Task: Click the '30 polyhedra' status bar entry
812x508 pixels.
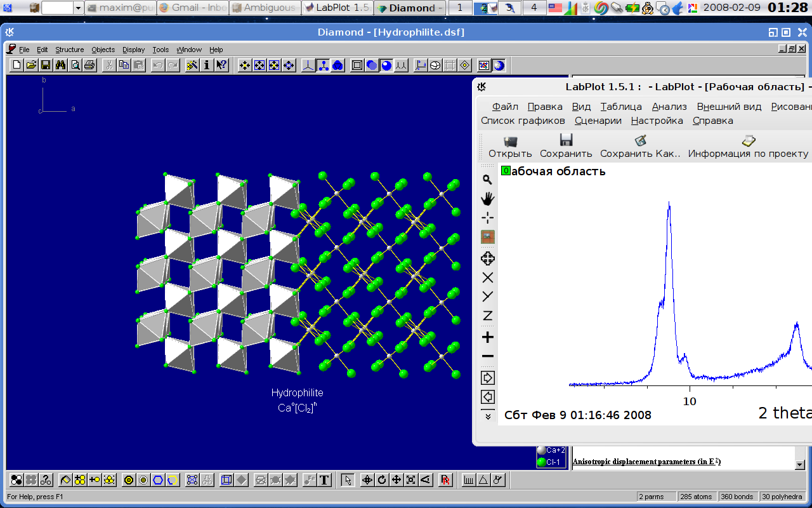Action: tap(783, 497)
